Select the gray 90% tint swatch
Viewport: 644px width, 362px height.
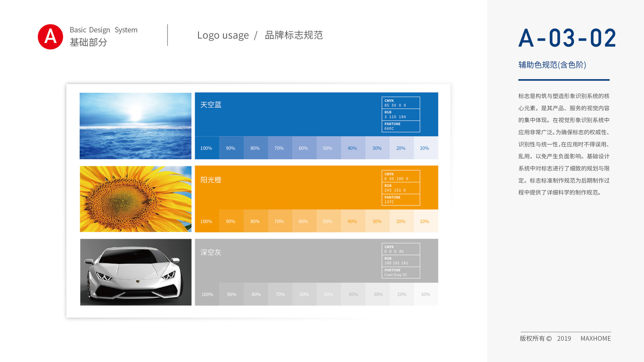(x=231, y=294)
